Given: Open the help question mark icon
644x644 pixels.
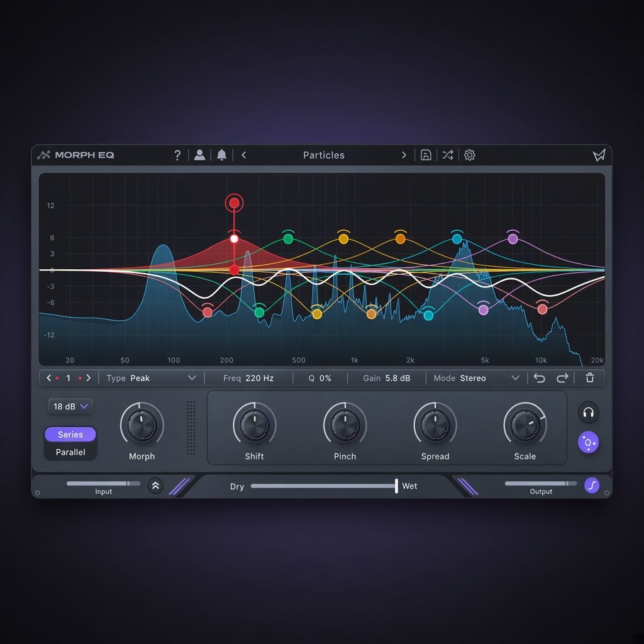Looking at the screenshot, I should pyautogui.click(x=177, y=155).
